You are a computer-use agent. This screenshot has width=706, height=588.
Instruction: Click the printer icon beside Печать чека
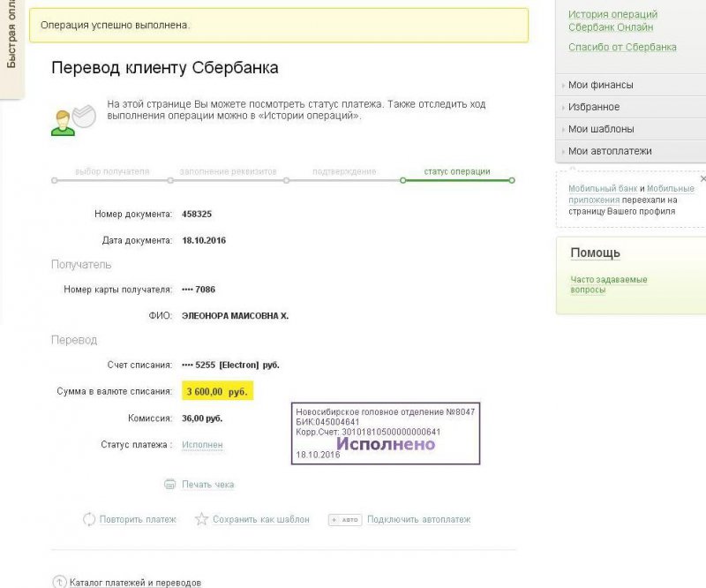169,485
